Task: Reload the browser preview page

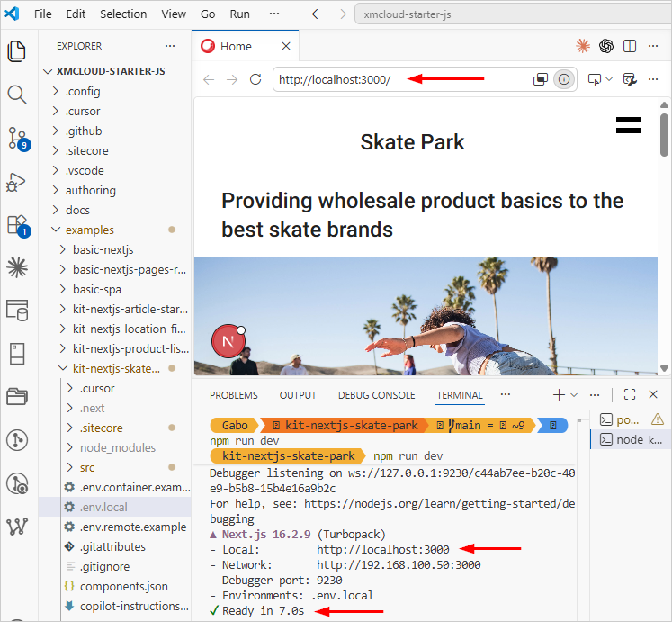Action: (255, 79)
